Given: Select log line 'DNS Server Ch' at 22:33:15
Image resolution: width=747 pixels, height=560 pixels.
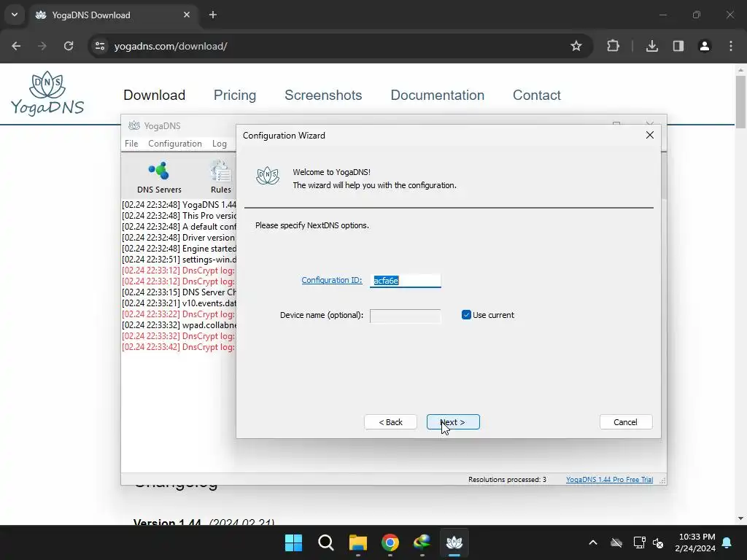Looking at the screenshot, I should 179,292.
